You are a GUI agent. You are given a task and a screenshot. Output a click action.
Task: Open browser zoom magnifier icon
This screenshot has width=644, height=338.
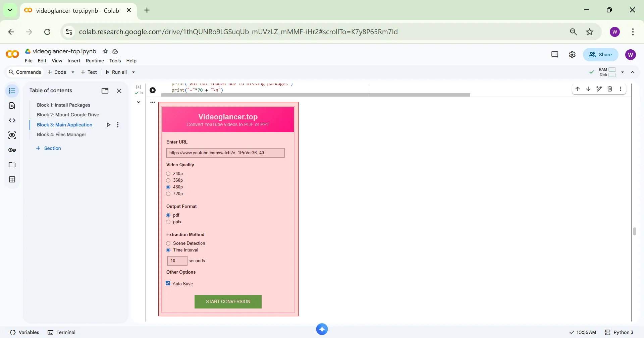click(x=574, y=32)
